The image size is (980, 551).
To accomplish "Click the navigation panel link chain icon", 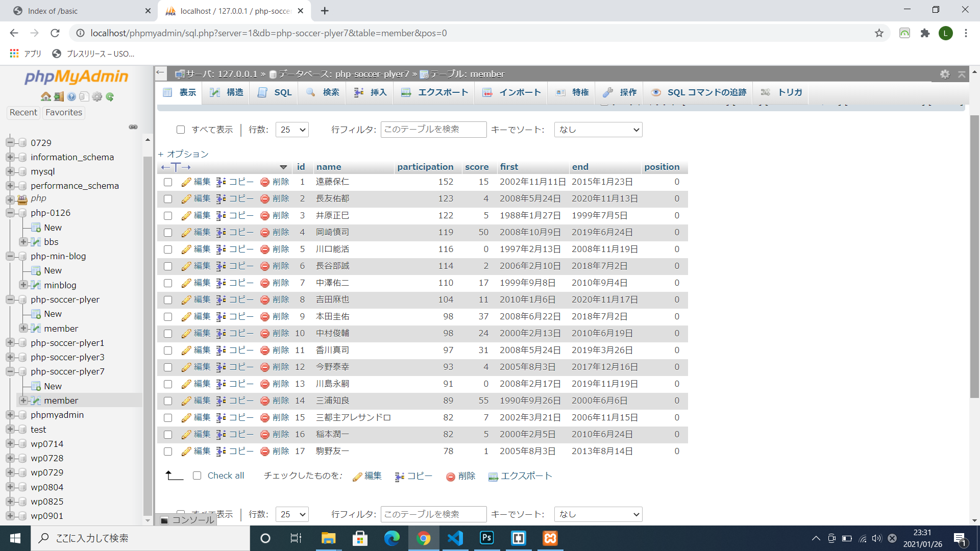I will point(133,127).
